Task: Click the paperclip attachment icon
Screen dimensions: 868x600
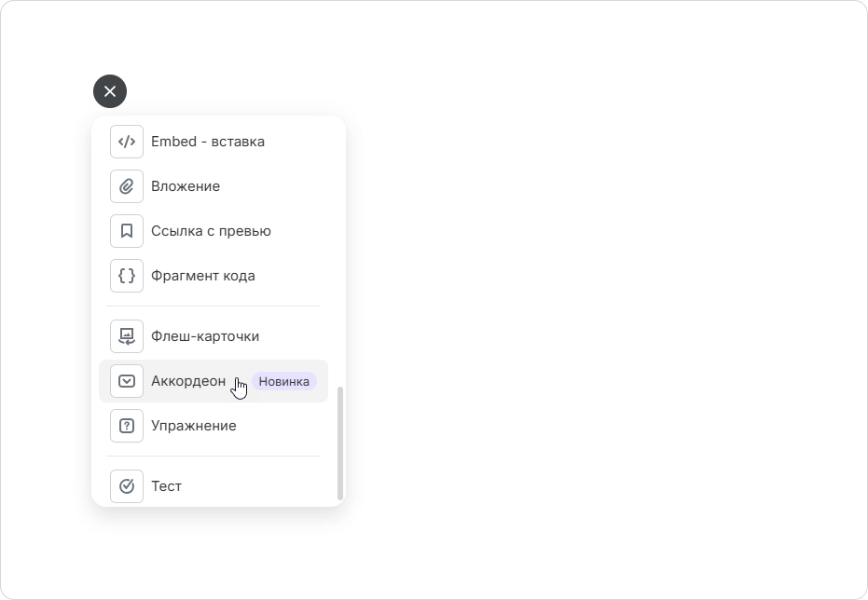Action: (127, 186)
